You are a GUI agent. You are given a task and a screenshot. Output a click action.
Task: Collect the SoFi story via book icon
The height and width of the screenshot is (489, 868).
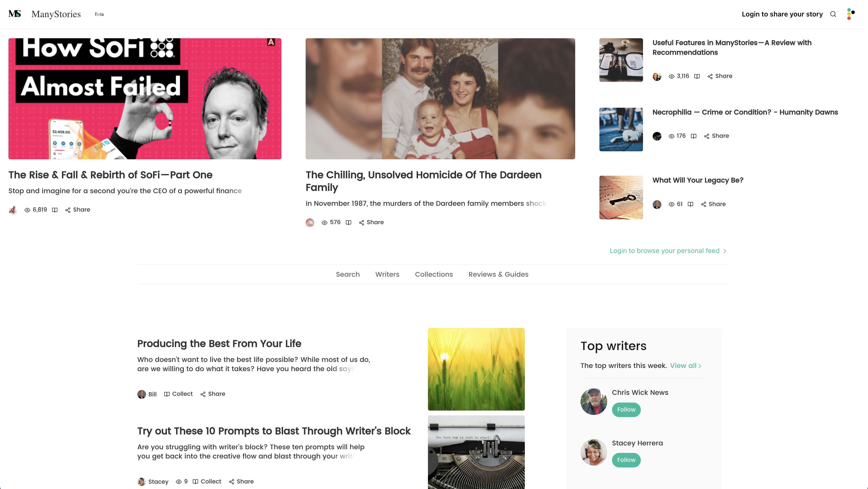click(54, 210)
